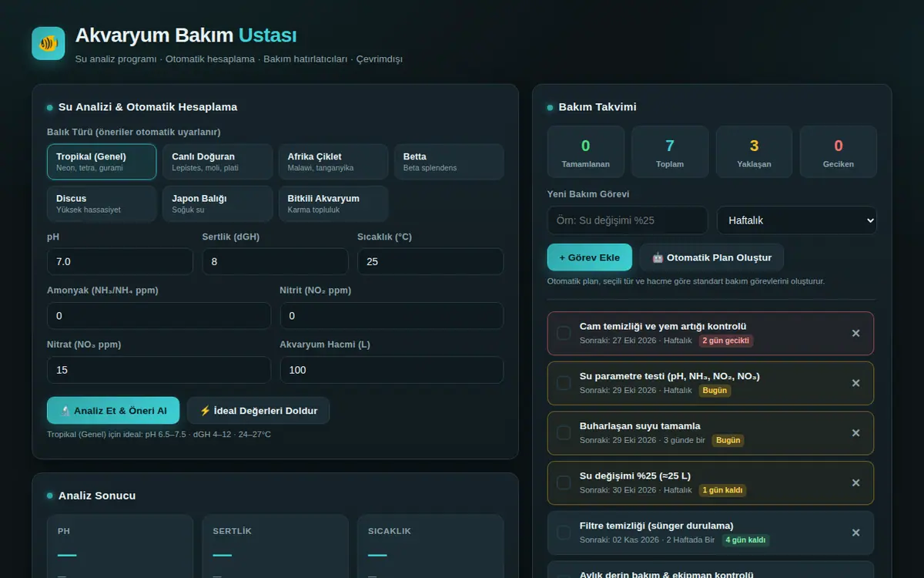The width and height of the screenshot is (924, 578).
Task: Choose Bitkili Akvaryum option
Action: [x=333, y=203]
